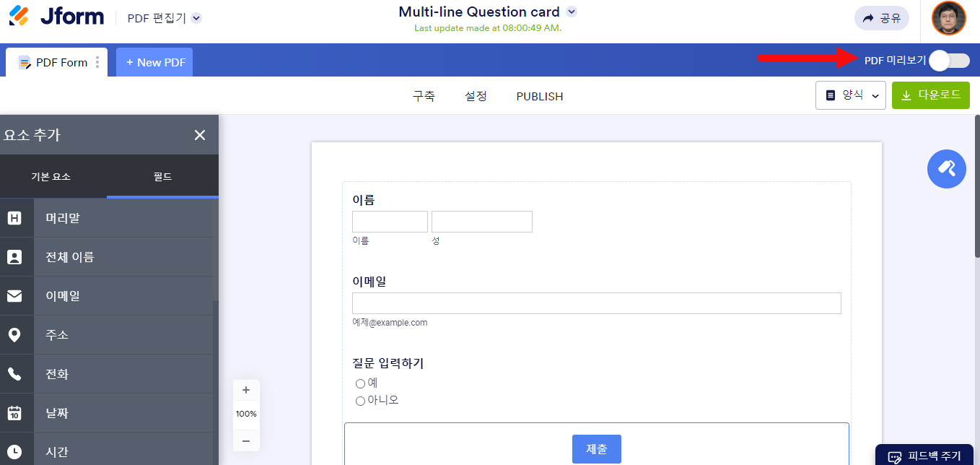980x465 pixels.
Task: Expand the Multi-line Question card title dropdown
Action: tap(572, 12)
